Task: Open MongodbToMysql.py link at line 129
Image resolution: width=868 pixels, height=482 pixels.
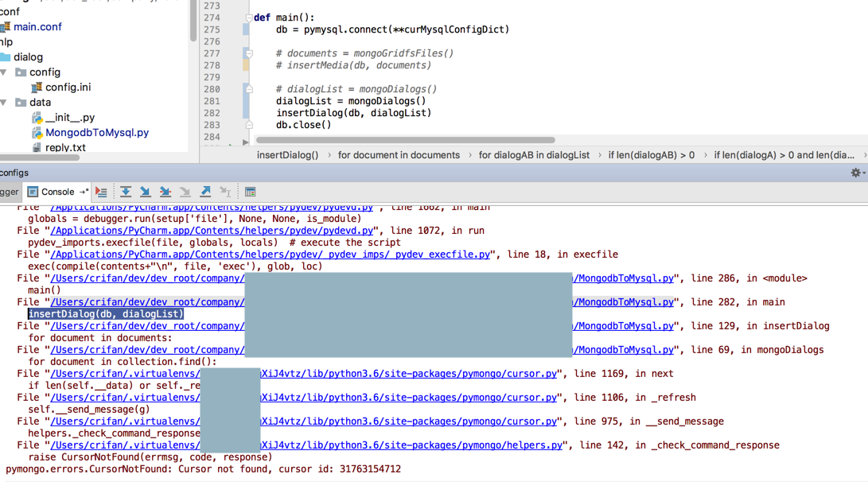Action: pyautogui.click(x=623, y=326)
